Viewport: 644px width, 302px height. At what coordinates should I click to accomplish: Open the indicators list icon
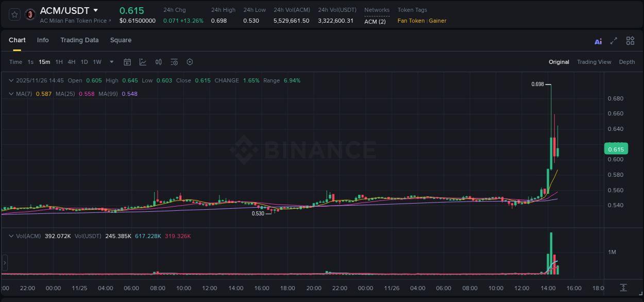(x=174, y=62)
